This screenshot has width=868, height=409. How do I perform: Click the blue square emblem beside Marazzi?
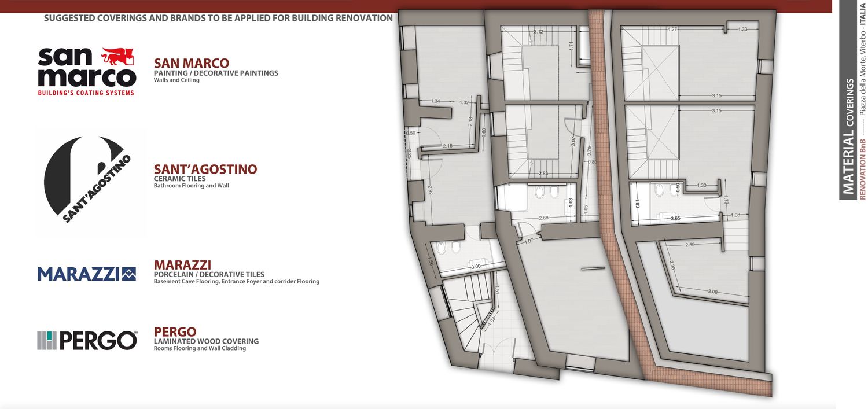point(128,274)
